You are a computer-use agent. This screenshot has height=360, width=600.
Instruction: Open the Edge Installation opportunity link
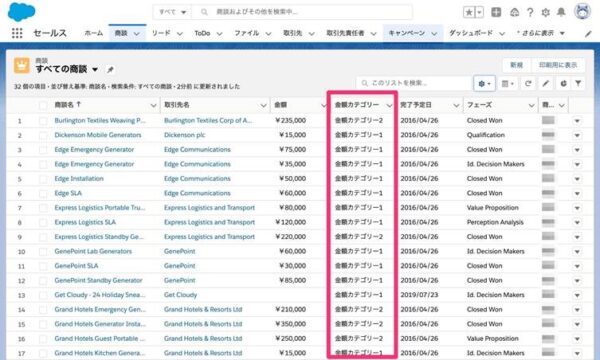(79, 179)
